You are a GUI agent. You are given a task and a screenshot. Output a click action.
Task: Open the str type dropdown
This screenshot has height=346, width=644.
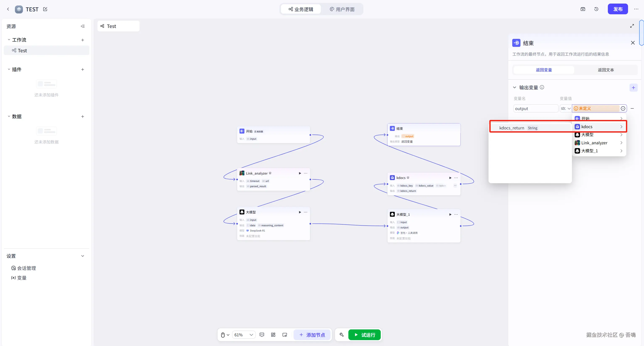pos(565,108)
